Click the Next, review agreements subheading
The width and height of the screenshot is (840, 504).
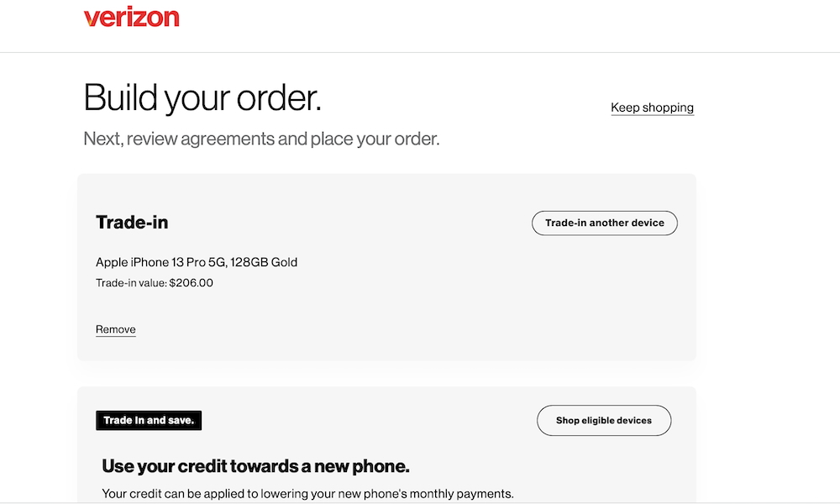tap(261, 139)
